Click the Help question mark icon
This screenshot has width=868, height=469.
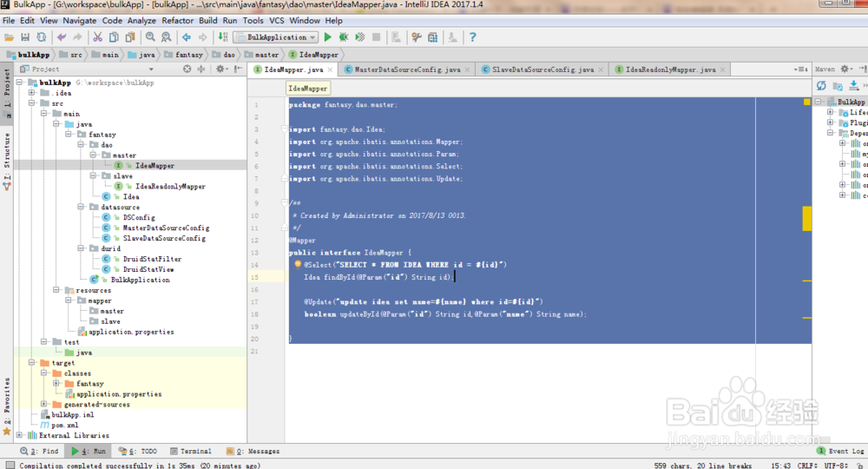point(472,37)
